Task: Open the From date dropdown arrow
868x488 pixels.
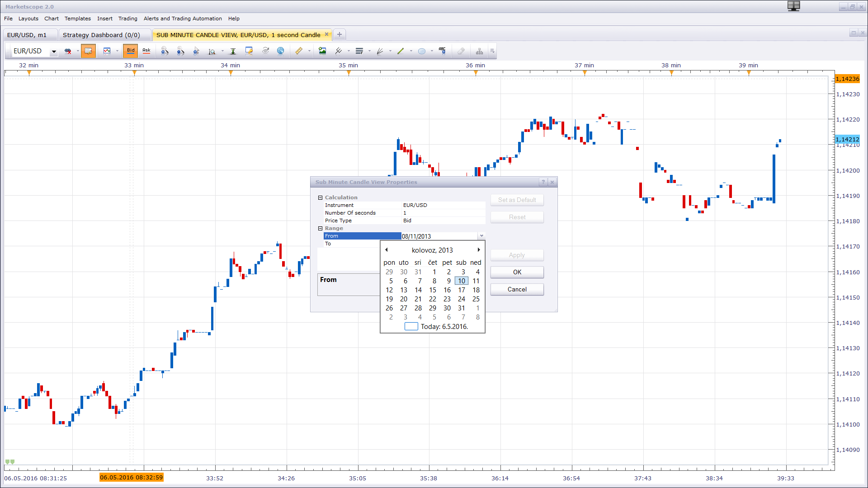Action: pyautogui.click(x=481, y=236)
